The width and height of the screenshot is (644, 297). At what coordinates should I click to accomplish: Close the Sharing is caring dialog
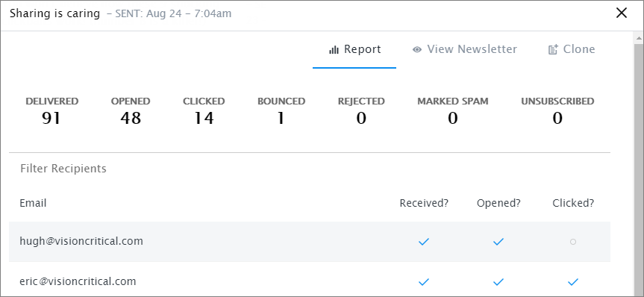click(622, 13)
